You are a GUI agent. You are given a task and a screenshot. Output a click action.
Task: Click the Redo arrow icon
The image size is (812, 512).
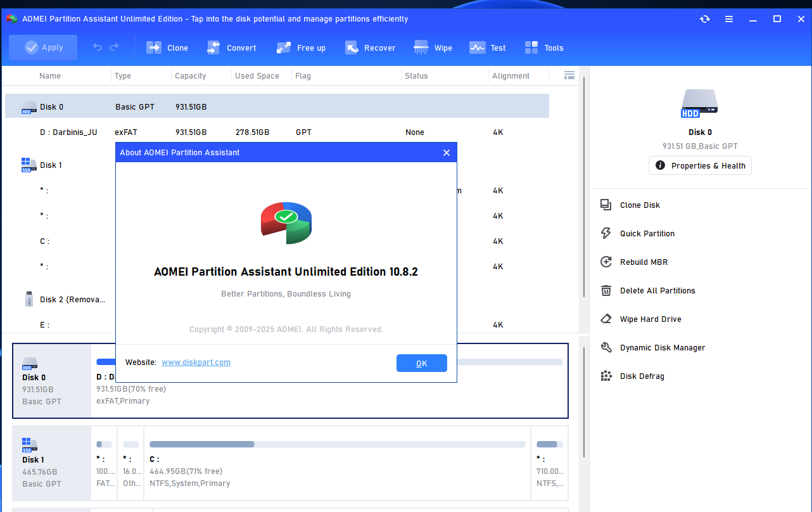tap(114, 48)
